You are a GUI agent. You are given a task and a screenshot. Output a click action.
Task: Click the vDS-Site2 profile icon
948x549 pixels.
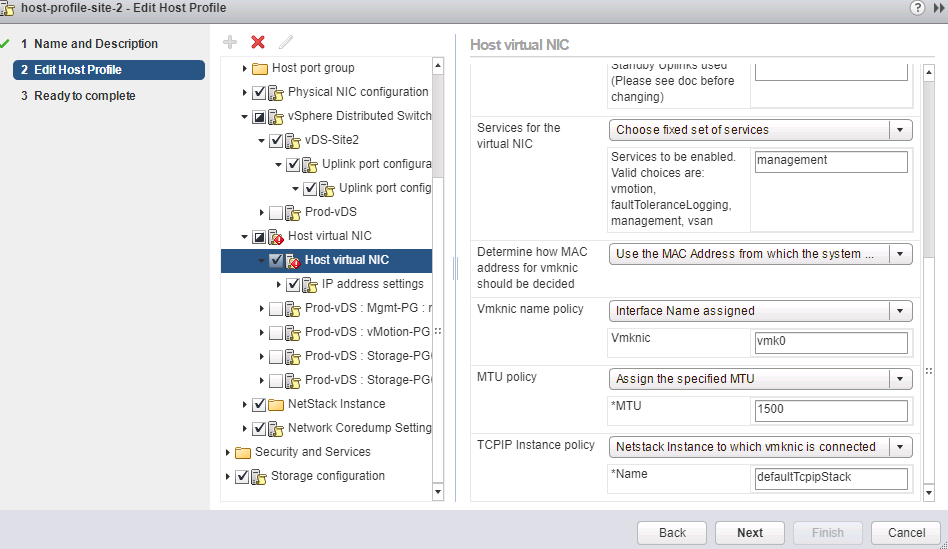point(293,141)
